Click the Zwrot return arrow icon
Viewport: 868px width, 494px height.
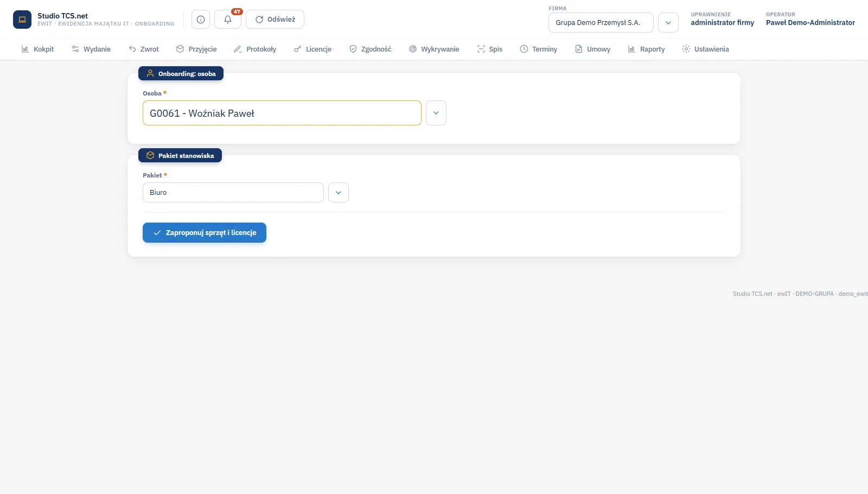[x=132, y=49]
